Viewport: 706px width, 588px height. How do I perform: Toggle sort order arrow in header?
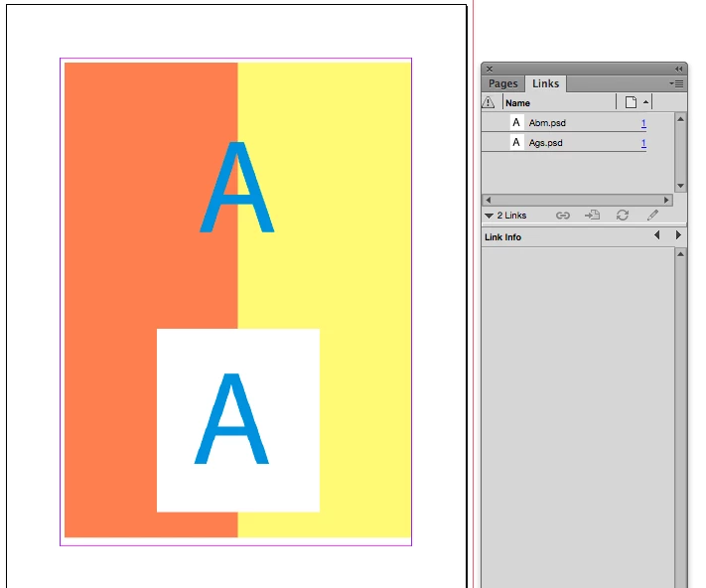pos(645,102)
